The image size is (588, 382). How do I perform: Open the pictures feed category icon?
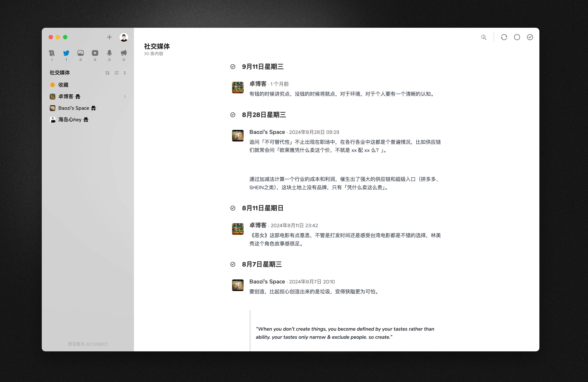click(x=80, y=53)
